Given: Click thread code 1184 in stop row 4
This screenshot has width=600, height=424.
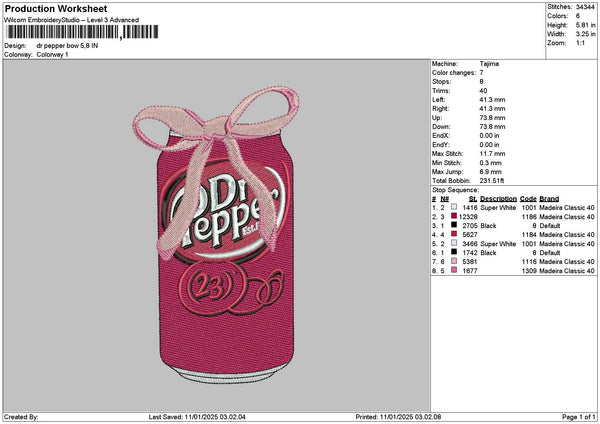Looking at the screenshot, I should tap(529, 235).
